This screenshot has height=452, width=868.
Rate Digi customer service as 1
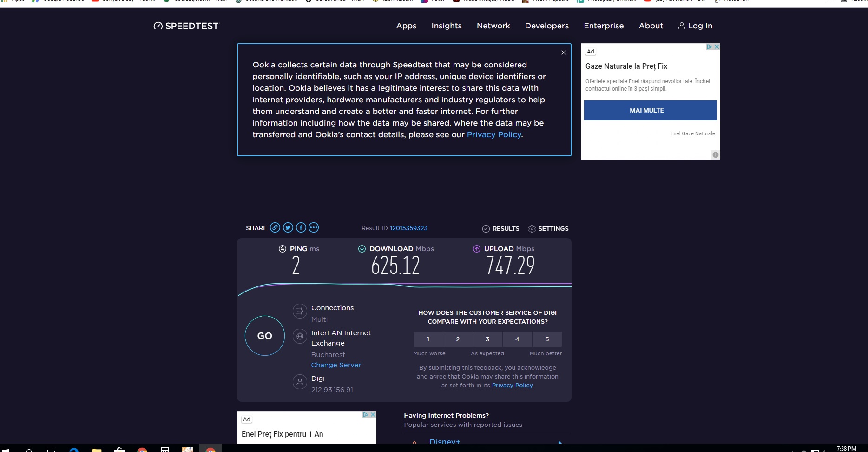pyautogui.click(x=428, y=339)
